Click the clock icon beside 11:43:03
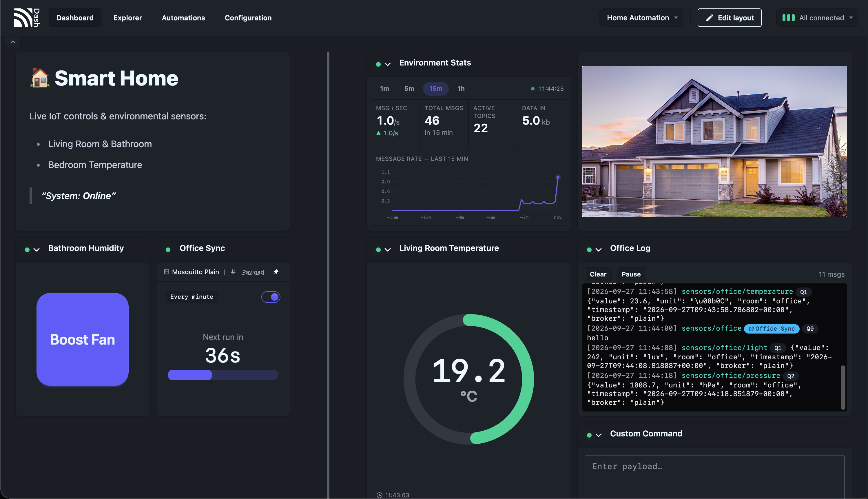This screenshot has height=499, width=868. (x=379, y=495)
